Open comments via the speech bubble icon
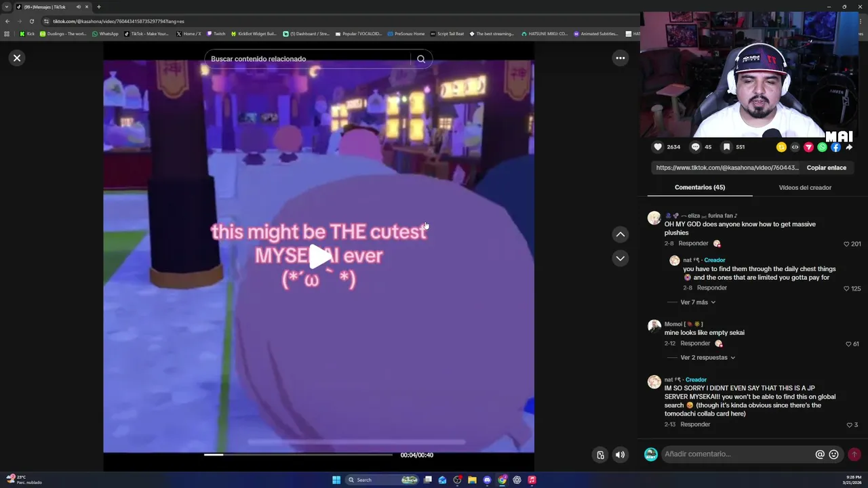This screenshot has width=868, height=488. pyautogui.click(x=695, y=147)
